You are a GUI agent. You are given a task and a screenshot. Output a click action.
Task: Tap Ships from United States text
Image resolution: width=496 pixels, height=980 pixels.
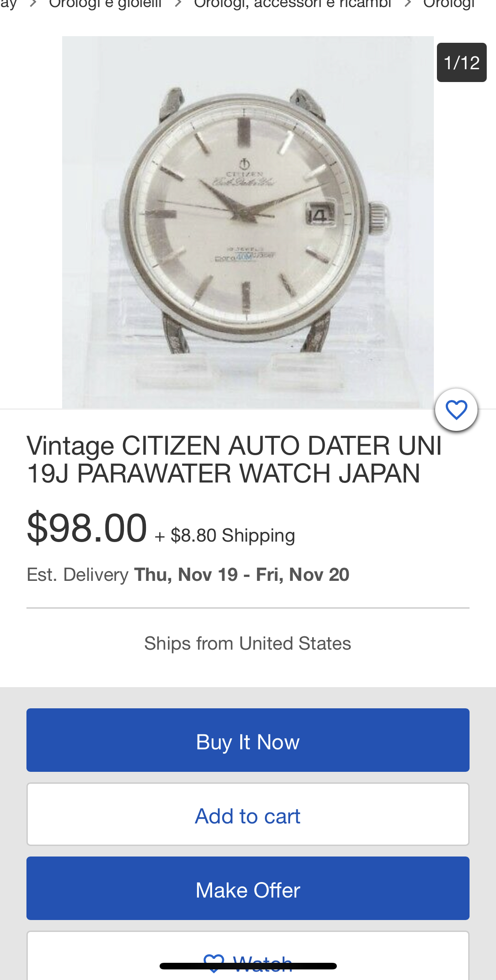[x=248, y=643]
